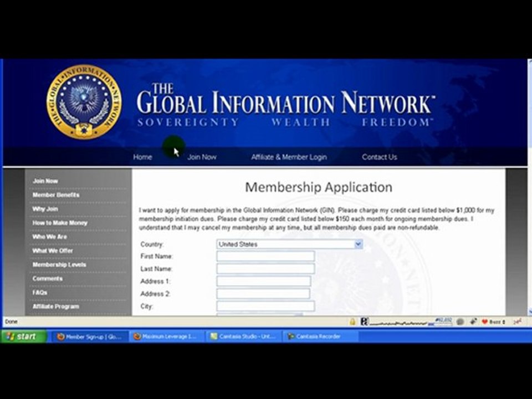
Task: Open Comments in the sidebar
Action: click(x=48, y=278)
